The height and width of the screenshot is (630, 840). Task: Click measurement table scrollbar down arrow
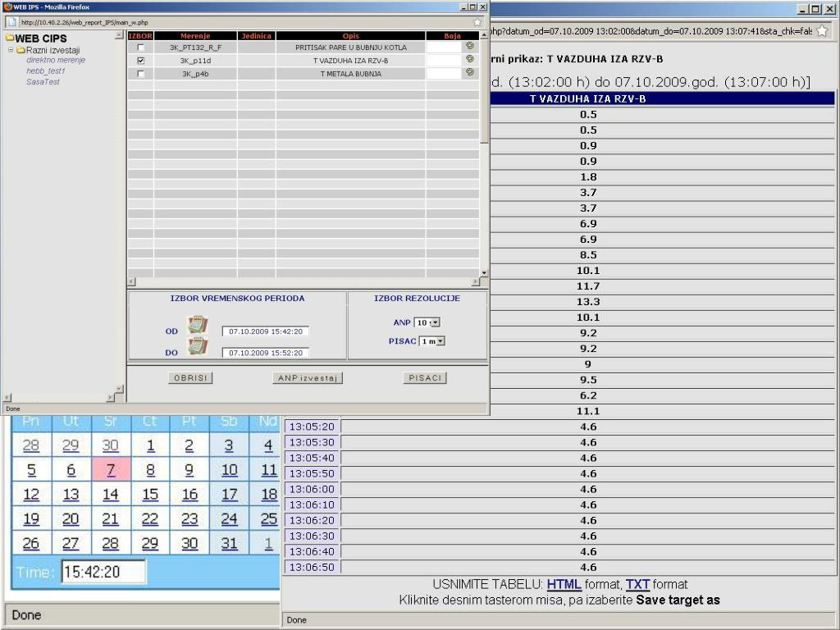pyautogui.click(x=484, y=272)
